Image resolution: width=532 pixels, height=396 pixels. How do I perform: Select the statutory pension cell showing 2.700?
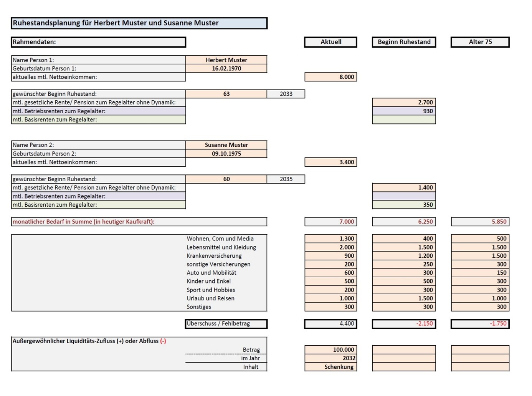click(x=404, y=103)
